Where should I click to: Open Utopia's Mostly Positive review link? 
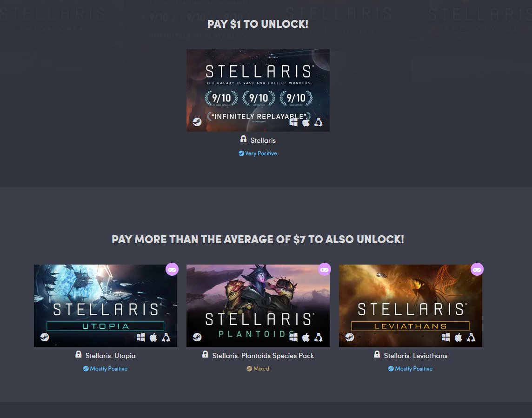105,368
